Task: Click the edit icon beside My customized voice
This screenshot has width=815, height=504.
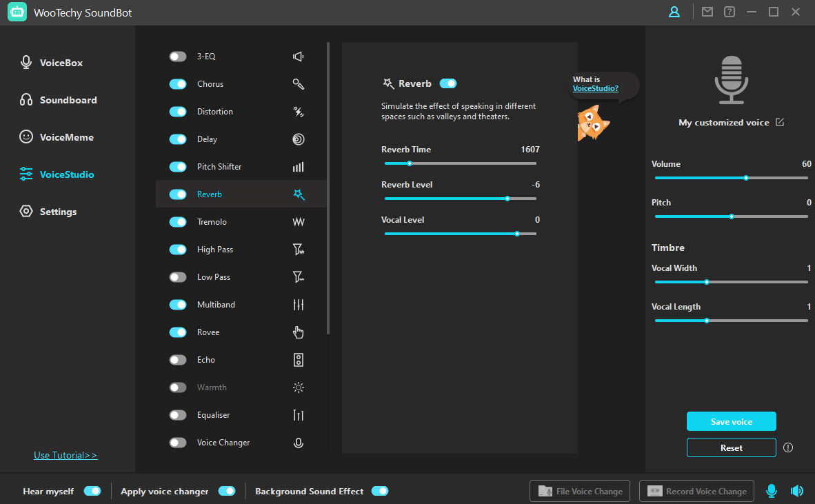Action: point(780,122)
